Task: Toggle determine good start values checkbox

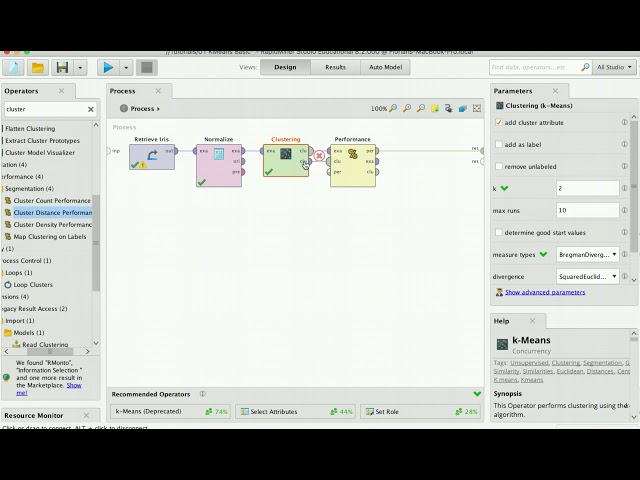Action: click(x=498, y=233)
